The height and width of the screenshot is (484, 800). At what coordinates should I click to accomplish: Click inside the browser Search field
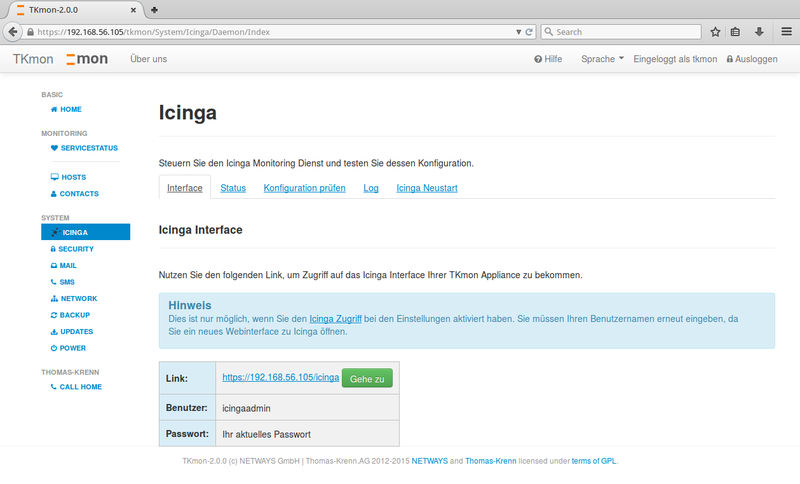click(x=621, y=32)
